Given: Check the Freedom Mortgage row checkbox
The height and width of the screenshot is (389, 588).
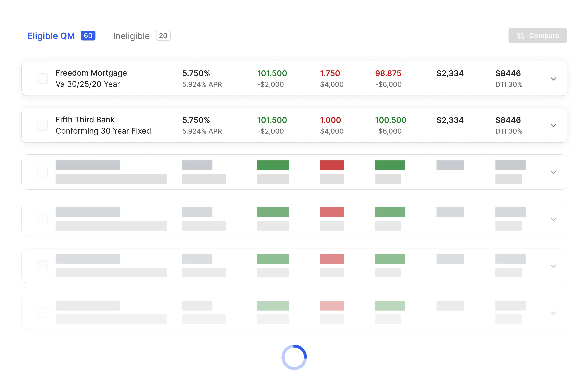Looking at the screenshot, I should [42, 78].
